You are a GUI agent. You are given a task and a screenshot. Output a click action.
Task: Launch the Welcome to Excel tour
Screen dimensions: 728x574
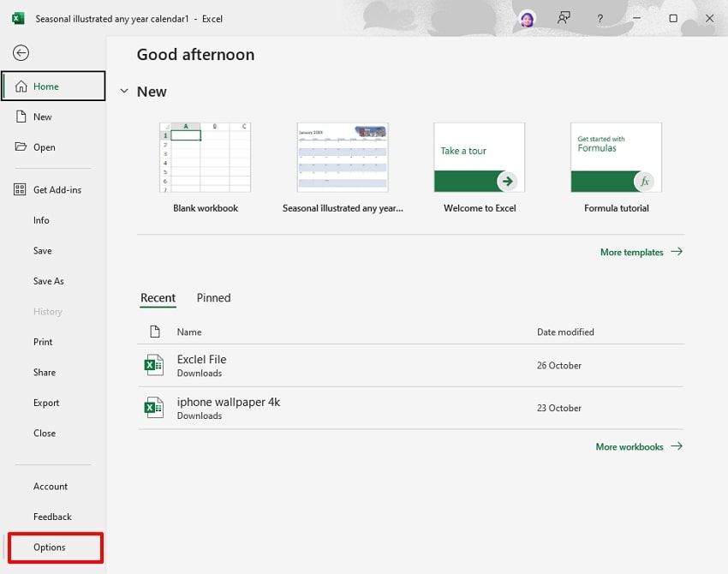pos(478,159)
